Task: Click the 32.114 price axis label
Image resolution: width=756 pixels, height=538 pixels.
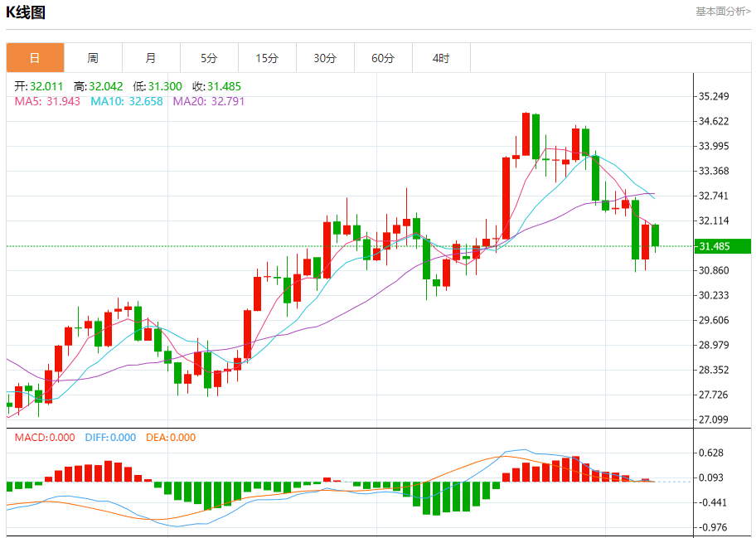Action: pyautogui.click(x=714, y=221)
